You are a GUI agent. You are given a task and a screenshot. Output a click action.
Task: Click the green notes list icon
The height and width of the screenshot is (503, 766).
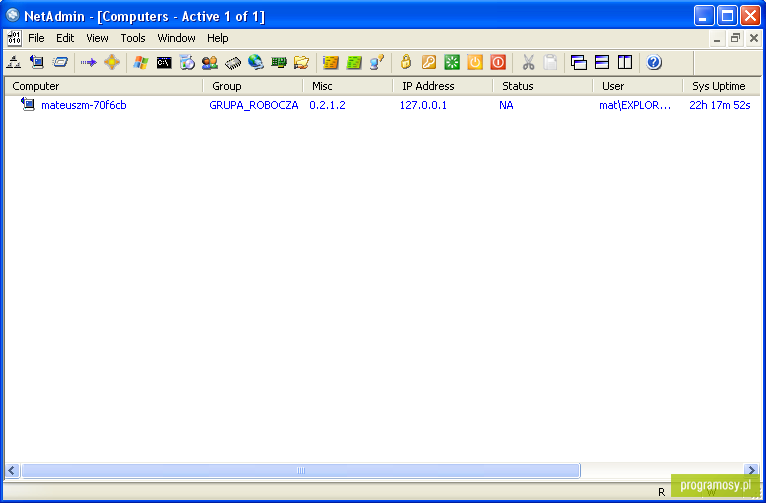click(354, 63)
